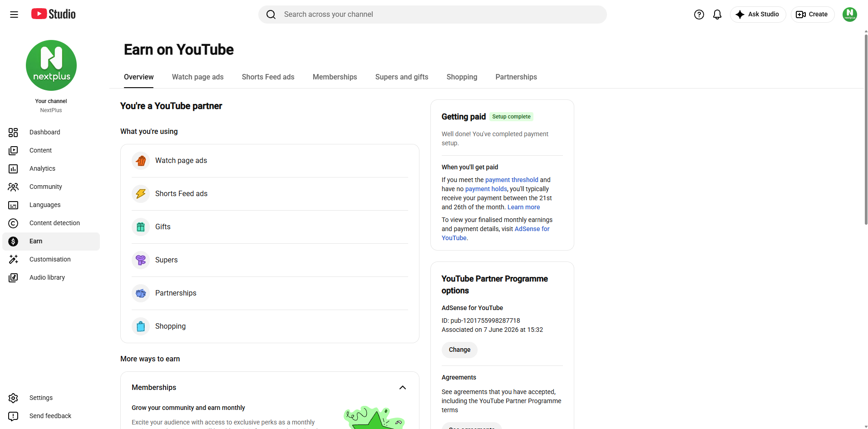The width and height of the screenshot is (868, 429).
Task: Switch to the Shopping tab
Action: 462,77
